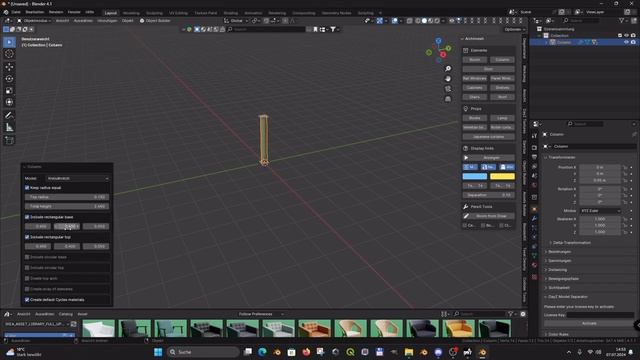This screenshot has width=640, height=360.
Task: Click asset browser filter funnel icon
Action: [x=511, y=314]
